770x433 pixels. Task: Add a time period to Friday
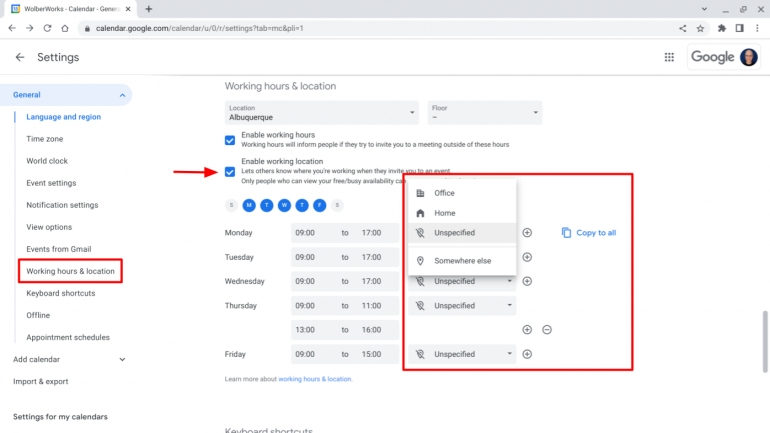527,354
